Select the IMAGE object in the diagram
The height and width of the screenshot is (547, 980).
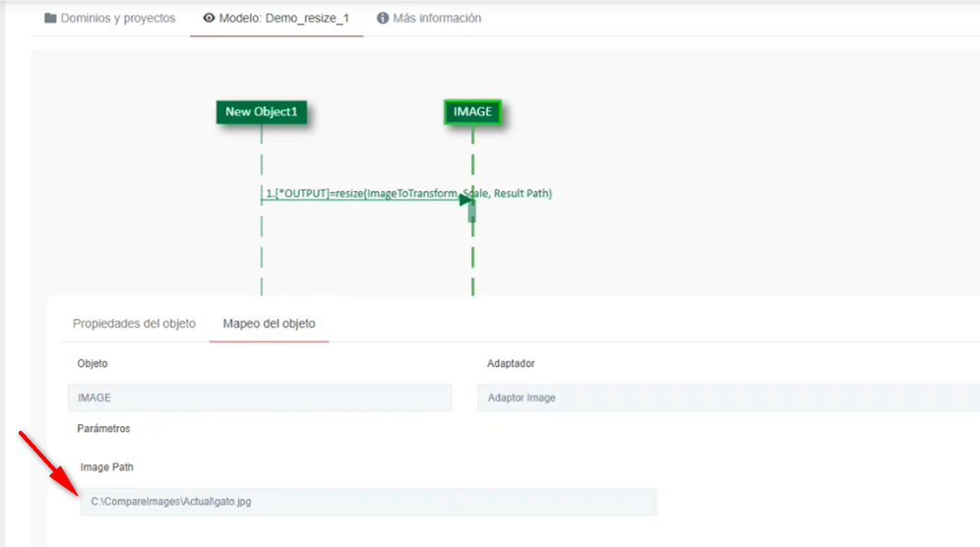pos(472,112)
